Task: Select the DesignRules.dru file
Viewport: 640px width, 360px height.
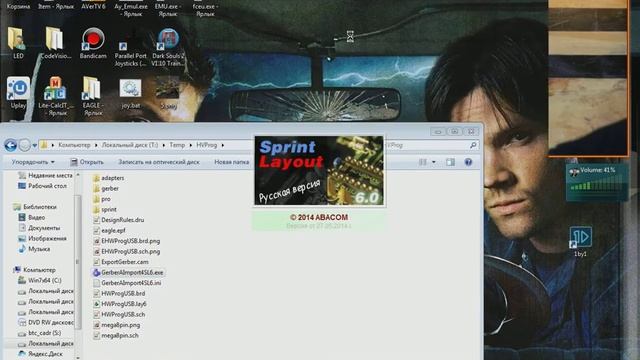Action: [x=118, y=220]
